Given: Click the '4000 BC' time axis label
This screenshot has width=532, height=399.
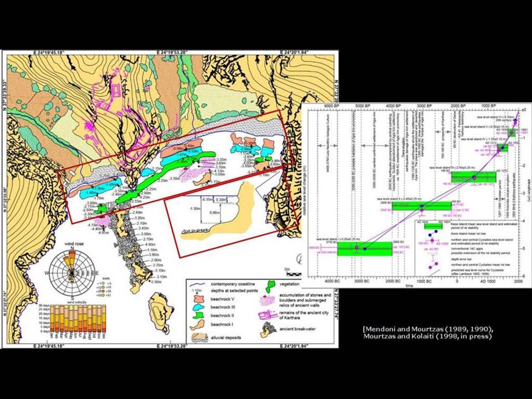Looking at the screenshot, I should click(x=332, y=282).
